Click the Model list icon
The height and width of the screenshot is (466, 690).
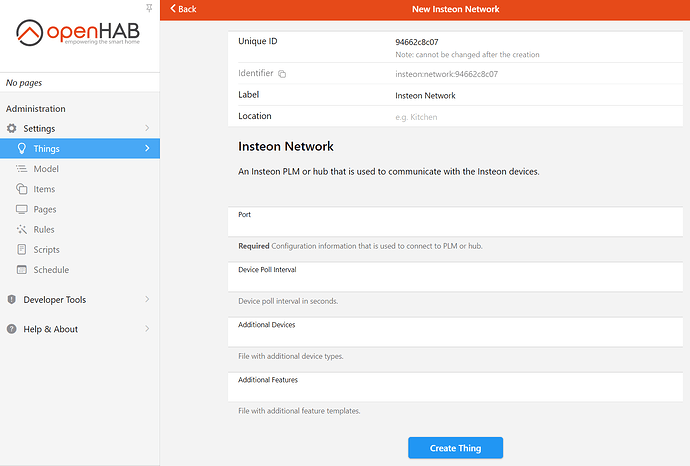point(22,169)
